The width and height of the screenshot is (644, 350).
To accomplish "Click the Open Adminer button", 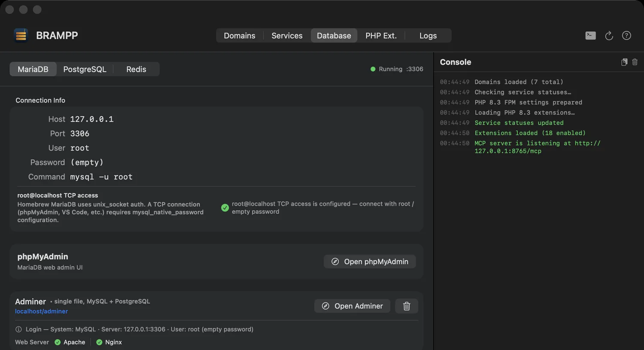I will pyautogui.click(x=352, y=306).
